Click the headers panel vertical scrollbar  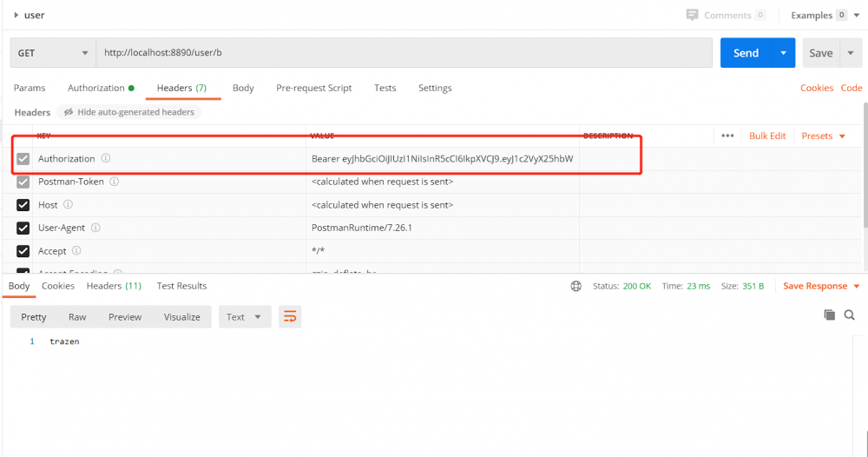coord(865,164)
